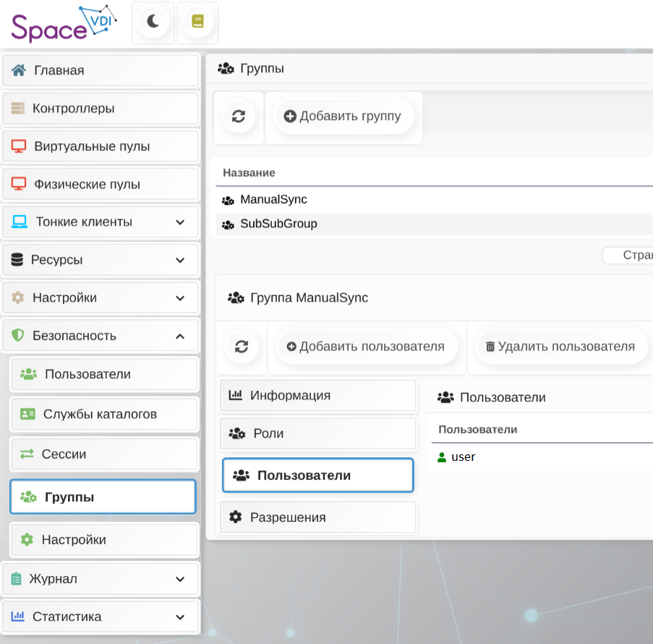Expand the Thin clients menu chevron

pyautogui.click(x=181, y=222)
